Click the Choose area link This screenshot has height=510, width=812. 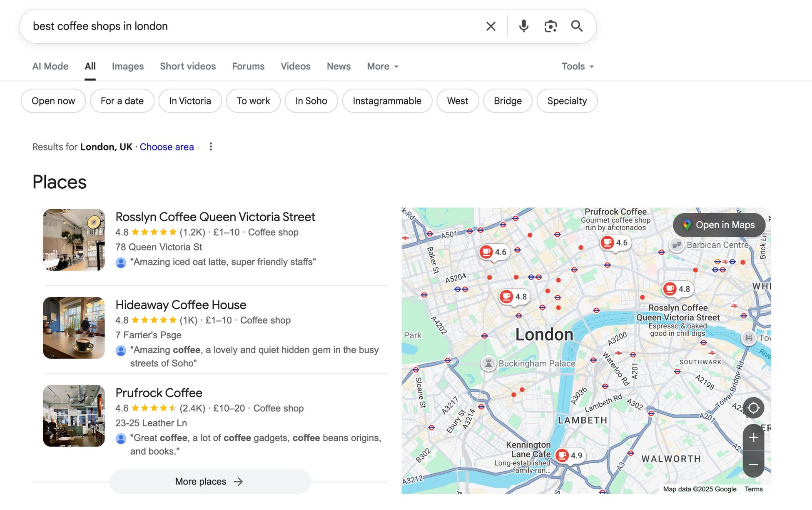click(x=167, y=147)
